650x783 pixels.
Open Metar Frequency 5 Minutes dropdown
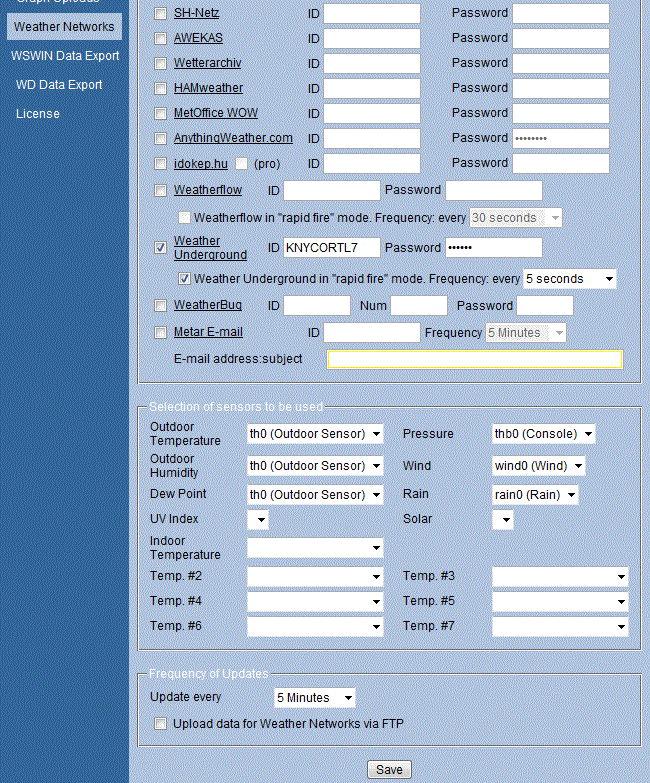click(526, 333)
